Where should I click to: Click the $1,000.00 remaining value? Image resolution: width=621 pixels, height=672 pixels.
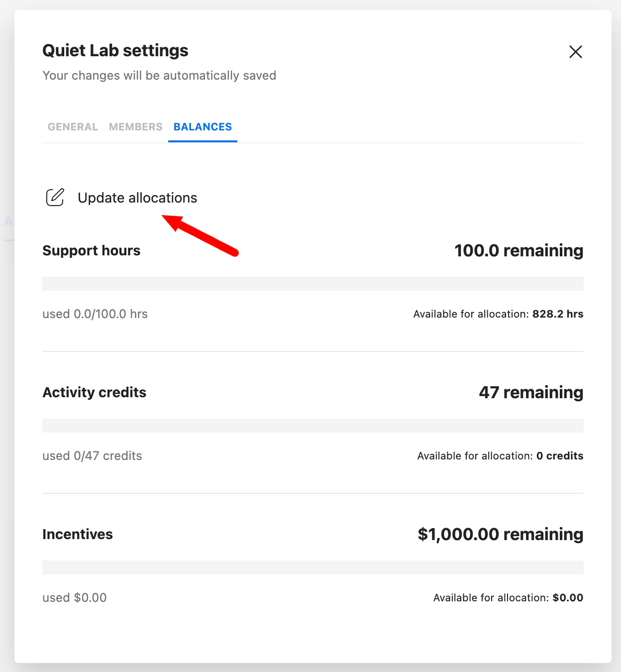pos(501,534)
